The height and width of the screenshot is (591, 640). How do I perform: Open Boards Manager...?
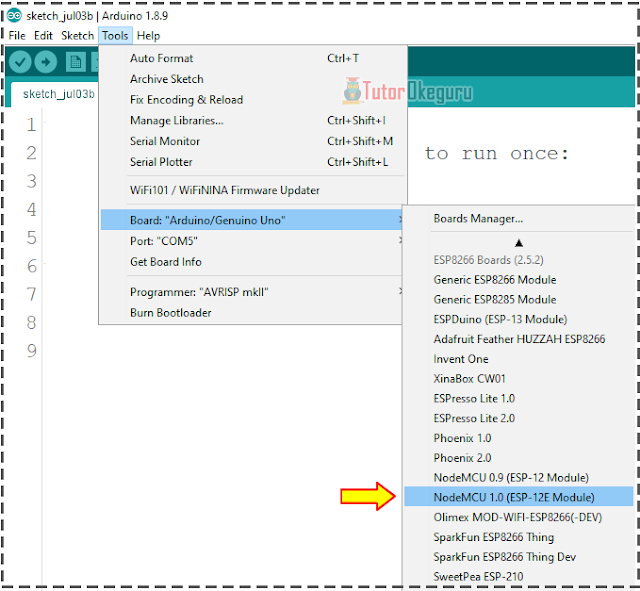coord(518,219)
